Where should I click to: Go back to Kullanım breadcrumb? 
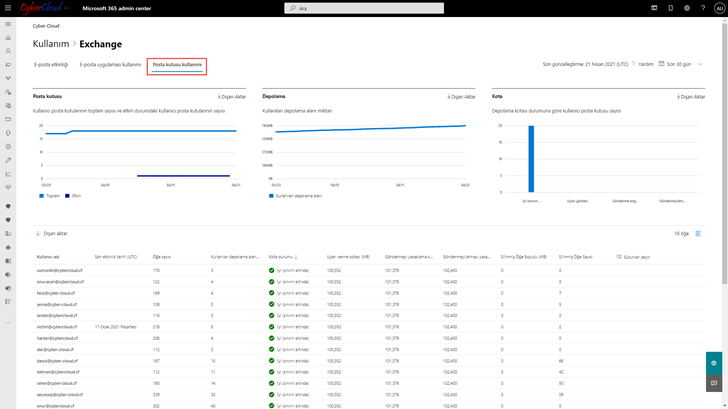(x=51, y=44)
